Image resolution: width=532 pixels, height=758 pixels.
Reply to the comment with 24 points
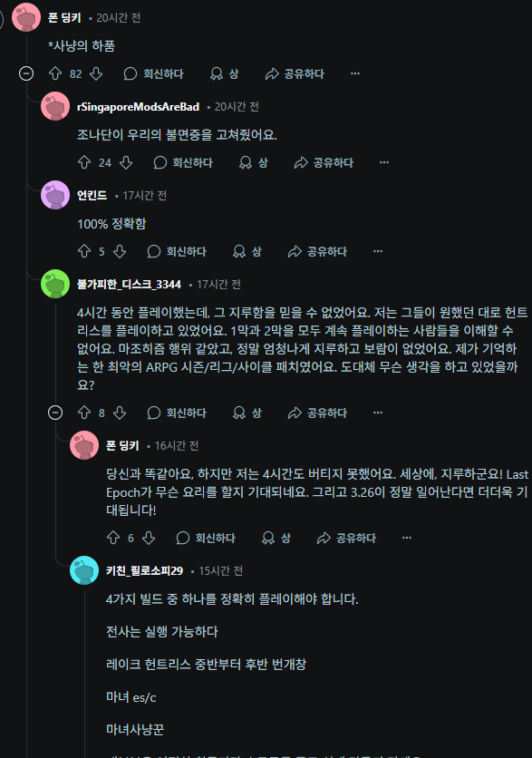coord(183,162)
